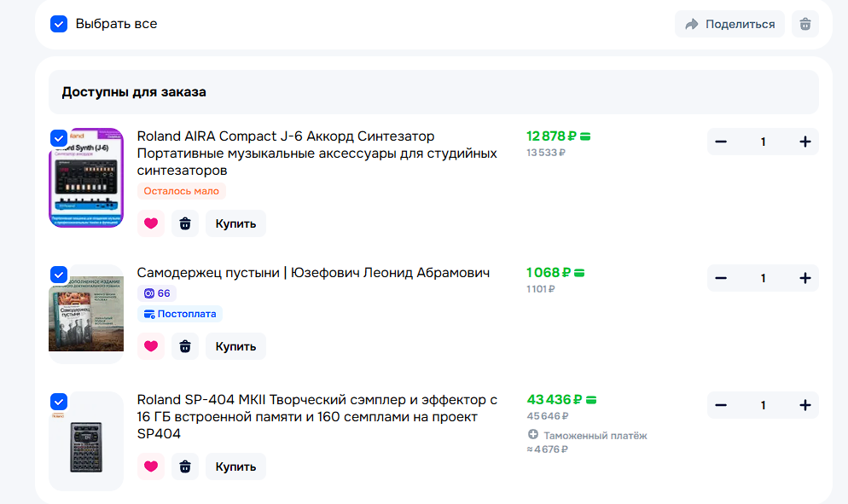Deselect the Roland SP-404 MKII checkbox

click(59, 401)
